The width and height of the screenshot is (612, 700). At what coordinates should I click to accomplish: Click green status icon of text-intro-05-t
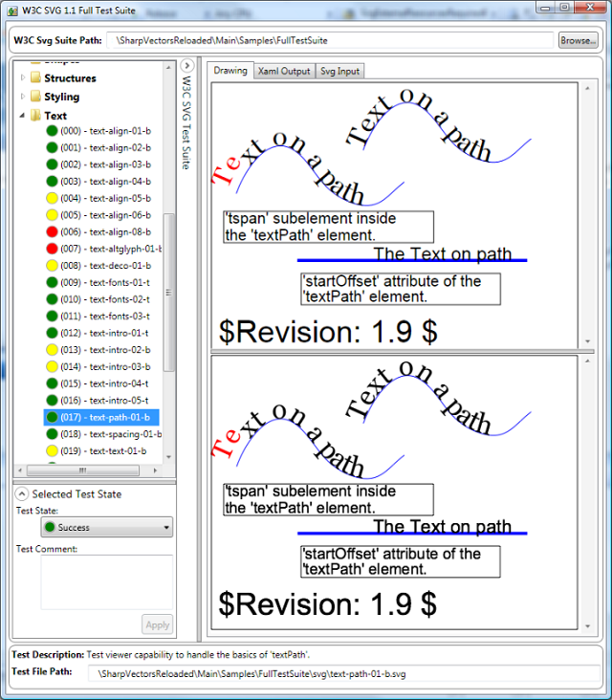click(x=52, y=401)
